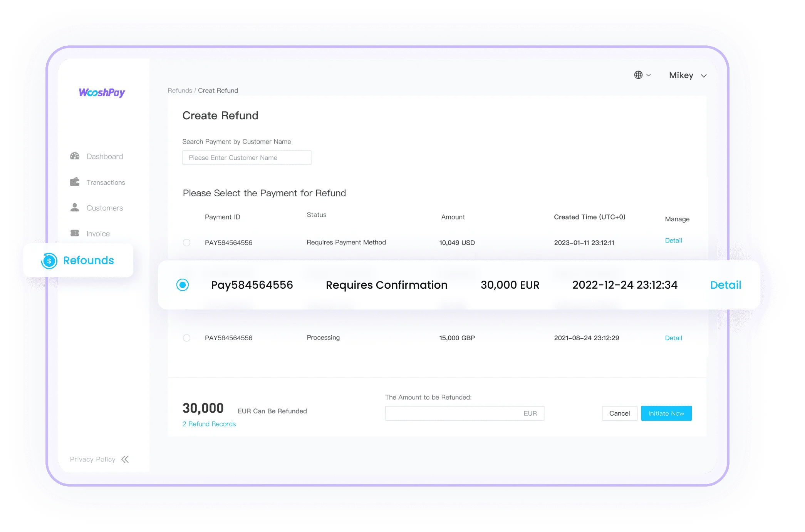Click the WooshPay logo
Viewport: 805px width, 532px height.
pos(102,93)
